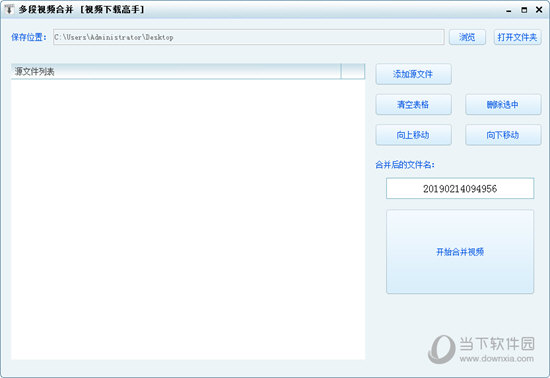
Task: Minimize the window
Action: (509, 10)
